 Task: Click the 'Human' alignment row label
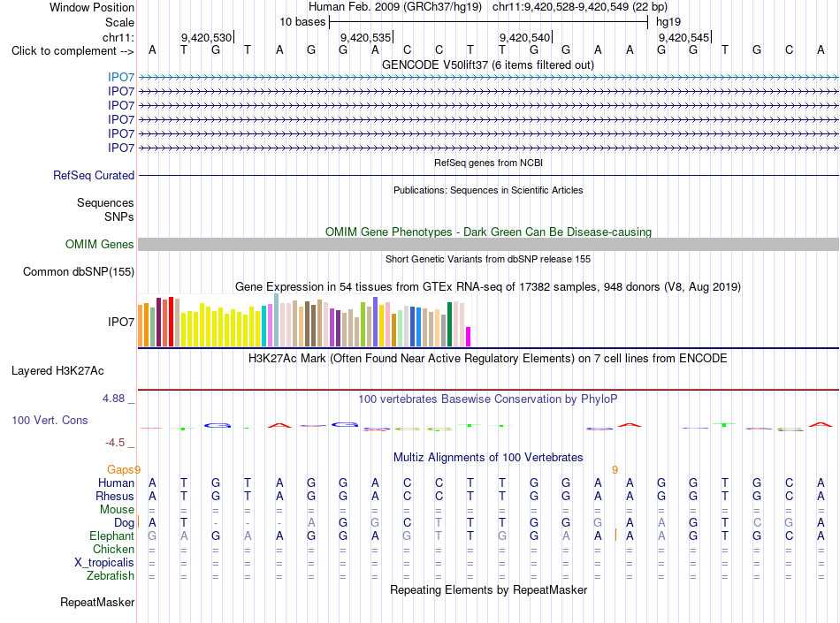tap(116, 482)
